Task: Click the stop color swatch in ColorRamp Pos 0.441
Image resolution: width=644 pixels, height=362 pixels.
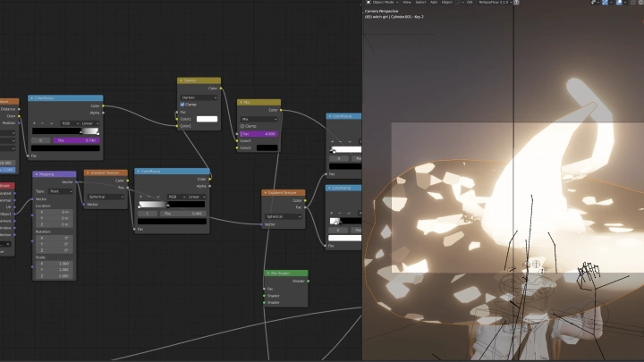Action: click(x=172, y=221)
